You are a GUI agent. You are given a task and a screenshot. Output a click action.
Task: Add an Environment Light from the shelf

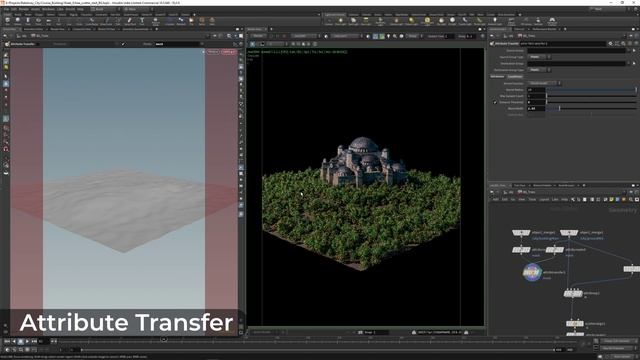tap(427, 21)
